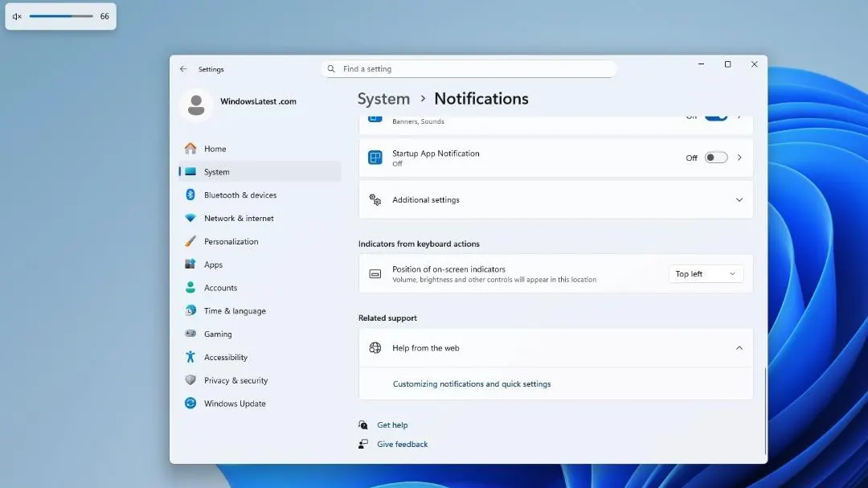Toggle Startup App Notification switch
The height and width of the screenshot is (488, 868).
(x=715, y=158)
